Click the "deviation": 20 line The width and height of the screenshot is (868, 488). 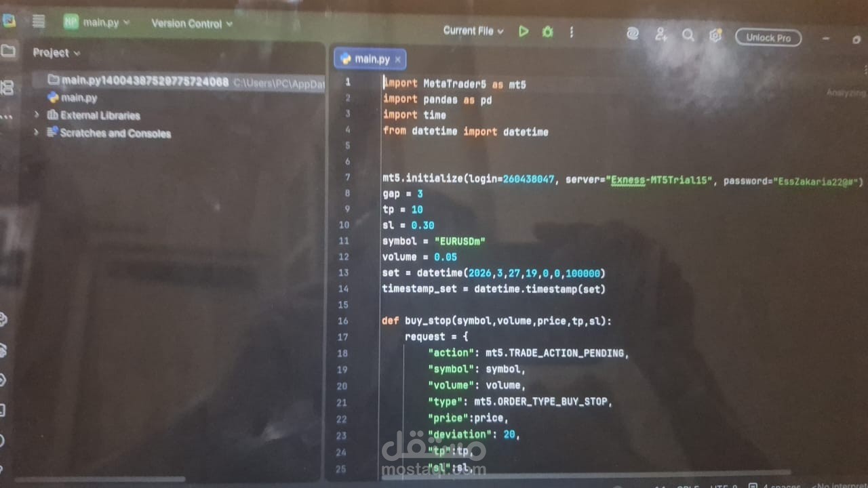click(x=474, y=434)
